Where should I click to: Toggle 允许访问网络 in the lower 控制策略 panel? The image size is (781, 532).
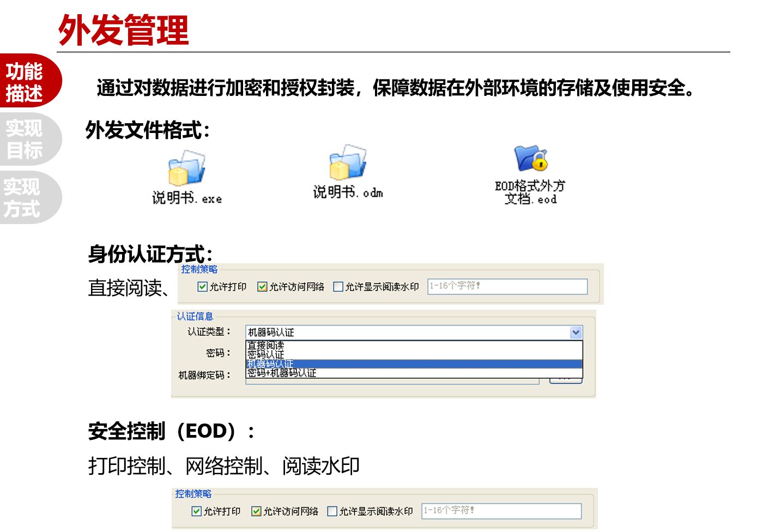(256, 511)
